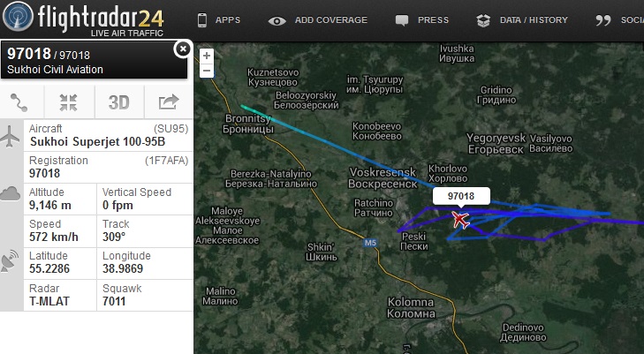Close the 97018 flight info panel

pyautogui.click(x=182, y=49)
